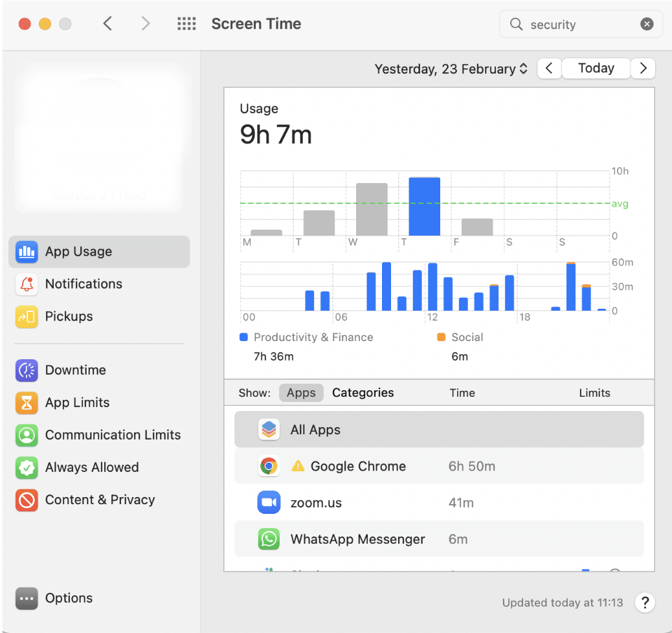Select the Thursday bar in weekly chart

tap(424, 206)
